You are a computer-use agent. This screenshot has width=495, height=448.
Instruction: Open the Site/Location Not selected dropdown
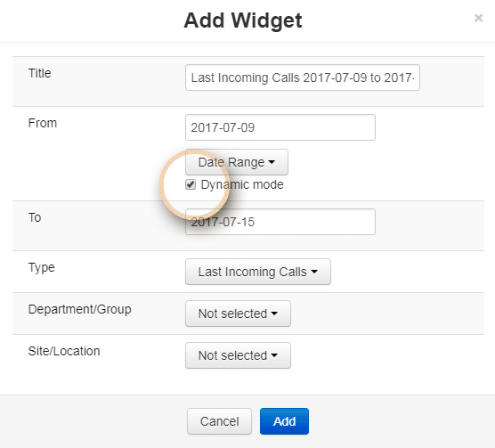(238, 355)
